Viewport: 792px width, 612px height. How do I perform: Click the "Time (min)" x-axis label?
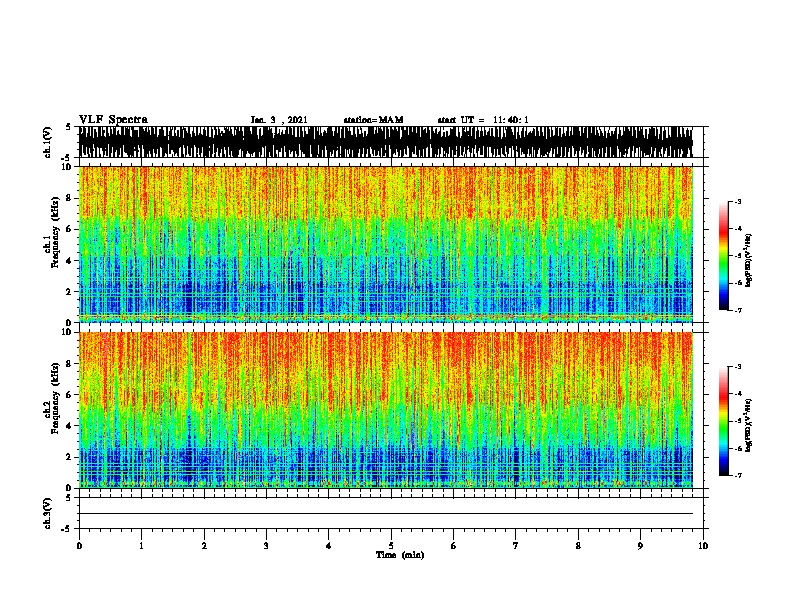(400, 555)
